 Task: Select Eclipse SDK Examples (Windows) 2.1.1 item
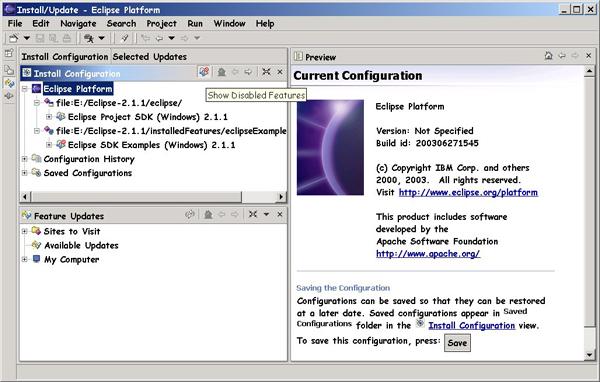(x=152, y=145)
